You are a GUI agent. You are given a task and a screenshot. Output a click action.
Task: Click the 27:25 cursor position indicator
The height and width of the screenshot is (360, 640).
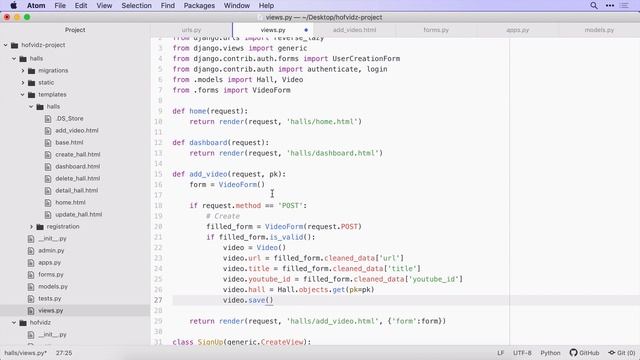[x=64, y=353]
